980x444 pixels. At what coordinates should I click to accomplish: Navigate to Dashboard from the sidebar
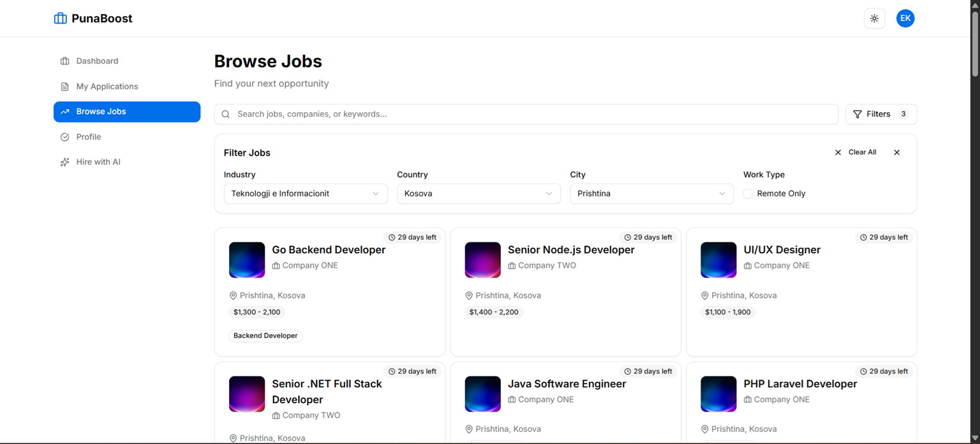97,61
